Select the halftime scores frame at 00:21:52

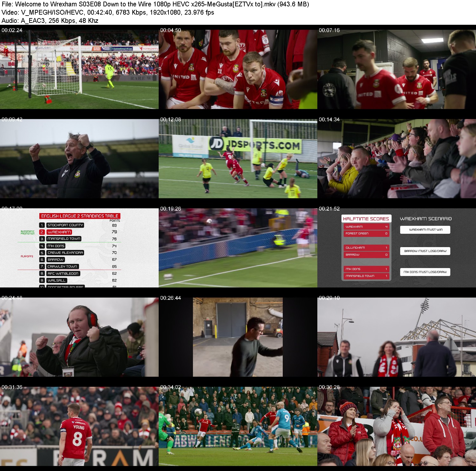click(397, 248)
